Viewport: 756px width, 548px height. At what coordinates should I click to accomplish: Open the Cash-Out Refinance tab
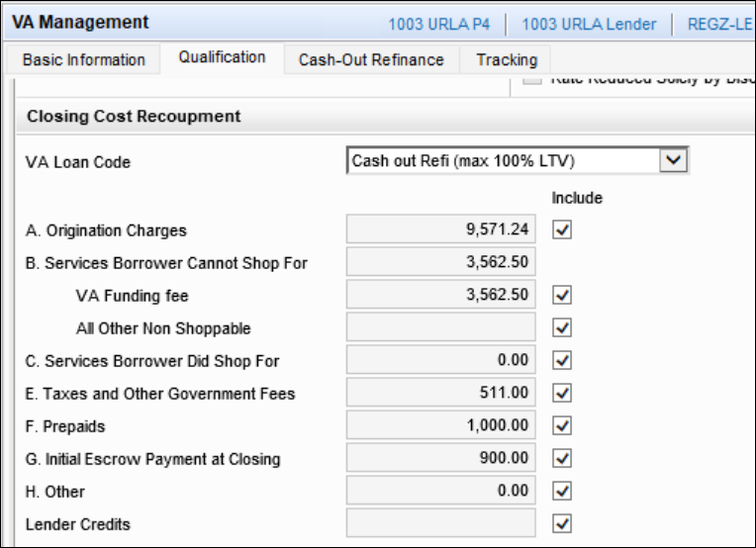(371, 60)
